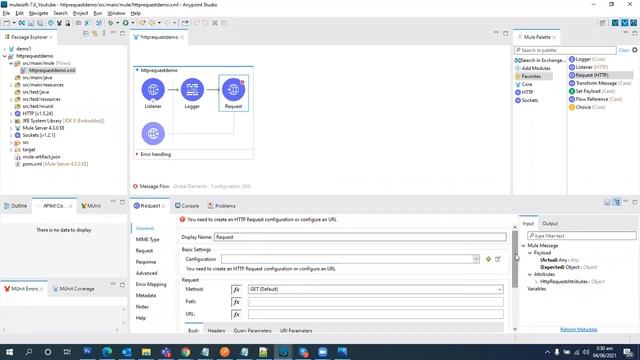
Task: Switch to the MUnit tab
Action: coord(91,206)
